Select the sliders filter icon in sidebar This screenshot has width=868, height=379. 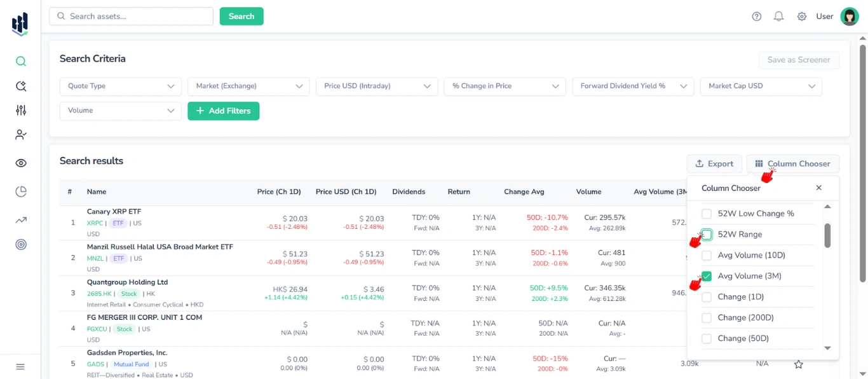(21, 111)
